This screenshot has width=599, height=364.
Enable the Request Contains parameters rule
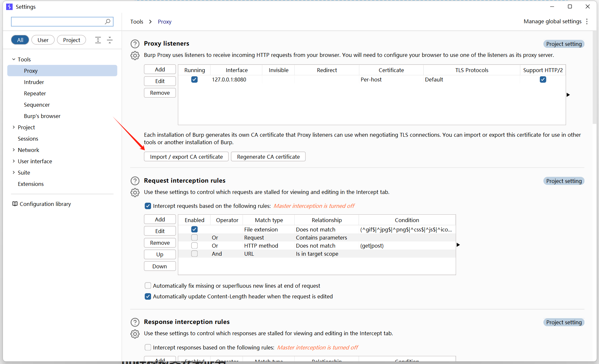pos(194,237)
